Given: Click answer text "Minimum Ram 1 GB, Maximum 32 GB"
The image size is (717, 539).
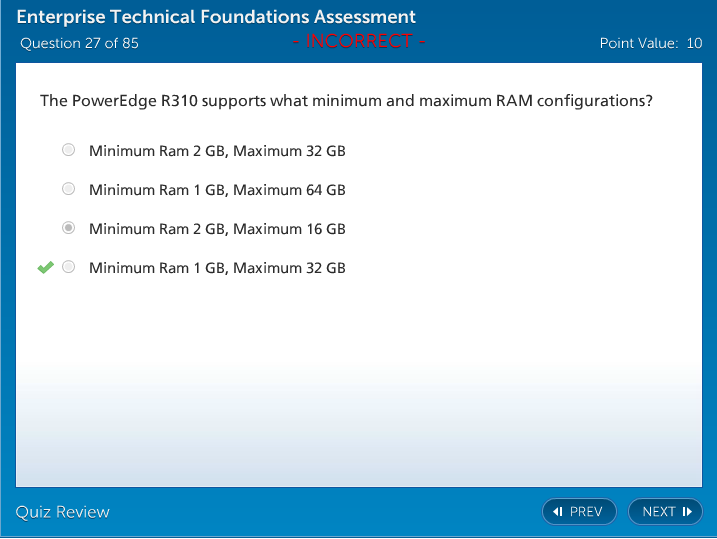Looking at the screenshot, I should pos(217,268).
